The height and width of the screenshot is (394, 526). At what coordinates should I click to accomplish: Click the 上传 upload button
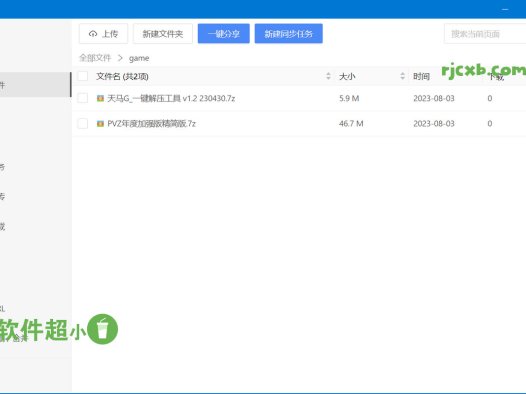[103, 34]
